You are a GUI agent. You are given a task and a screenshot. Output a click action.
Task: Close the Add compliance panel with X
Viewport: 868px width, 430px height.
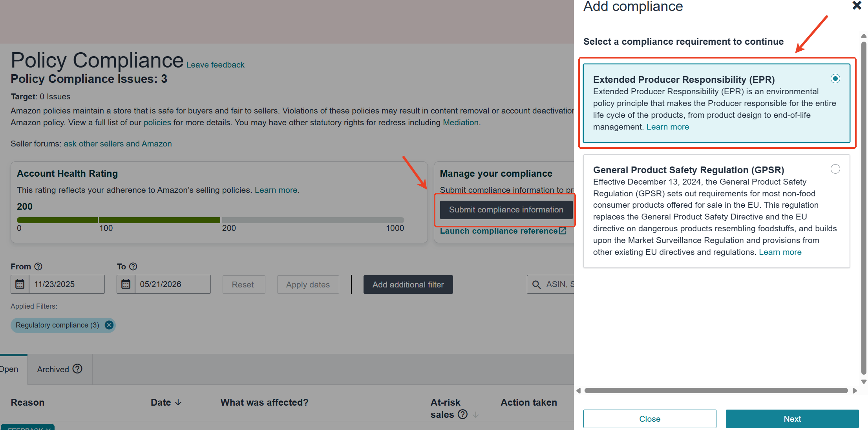click(x=857, y=5)
